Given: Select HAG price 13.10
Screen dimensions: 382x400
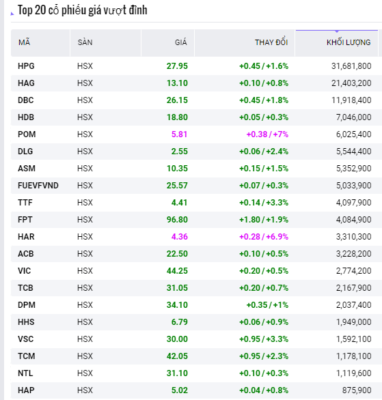Looking at the screenshot, I should tap(177, 83).
